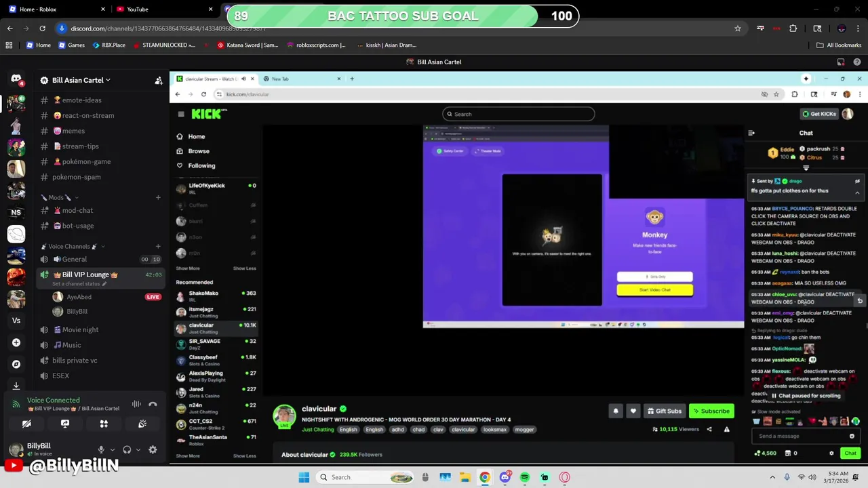The width and height of the screenshot is (868, 488).
Task: Switch to the YouTube browser tab
Action: 163,9
